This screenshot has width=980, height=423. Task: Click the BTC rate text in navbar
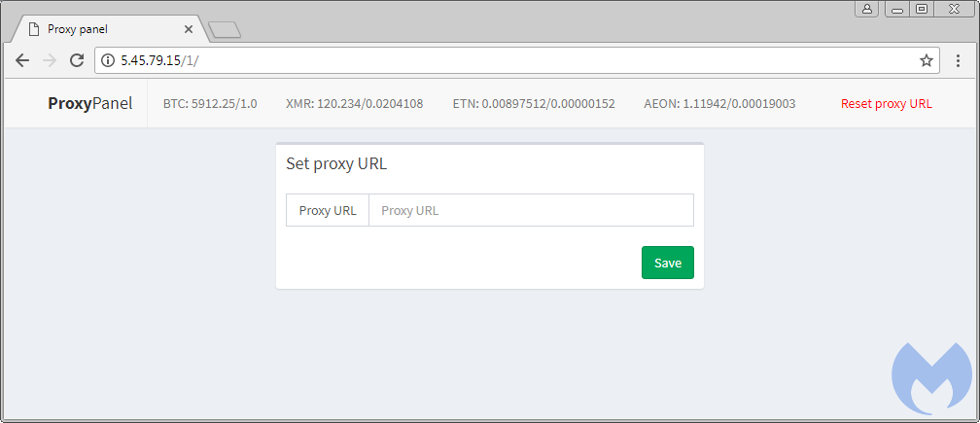(210, 103)
